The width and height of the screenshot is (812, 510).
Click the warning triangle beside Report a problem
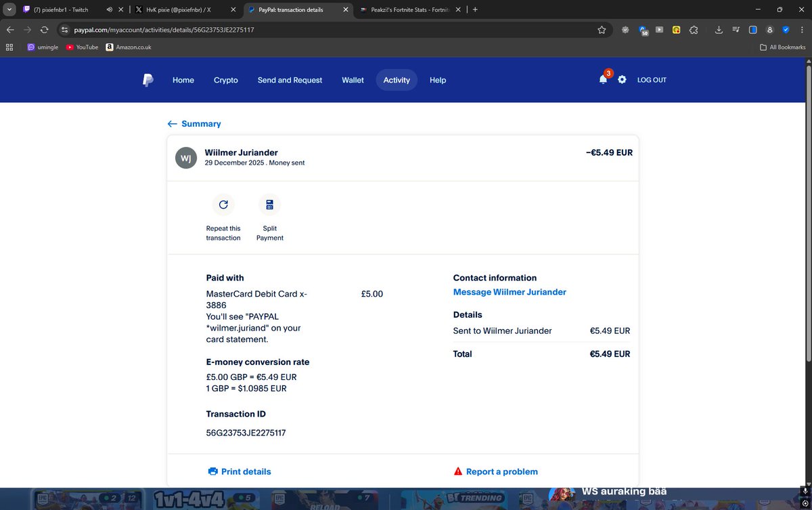point(458,471)
